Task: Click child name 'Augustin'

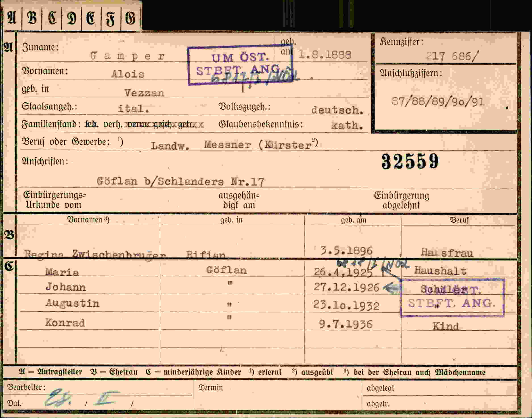Action: pos(72,304)
